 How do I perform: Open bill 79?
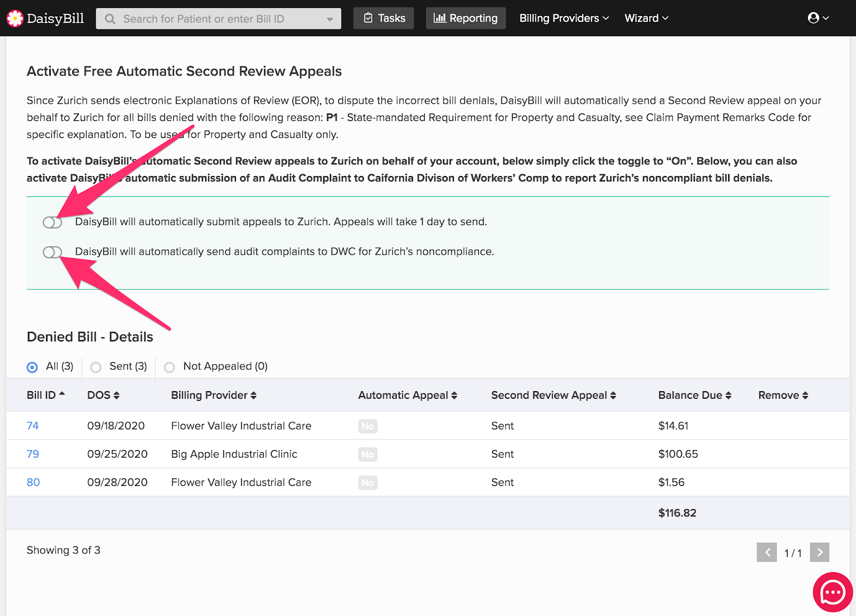pyautogui.click(x=33, y=454)
